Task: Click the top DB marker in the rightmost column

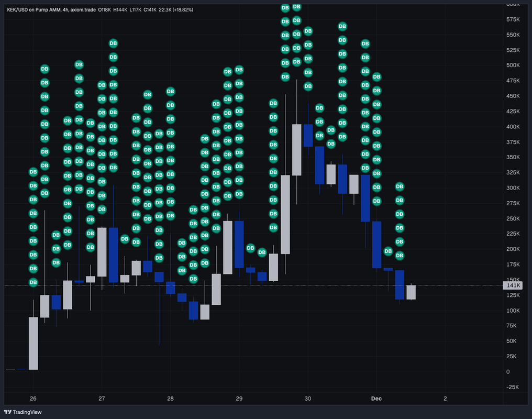Action: coord(400,186)
